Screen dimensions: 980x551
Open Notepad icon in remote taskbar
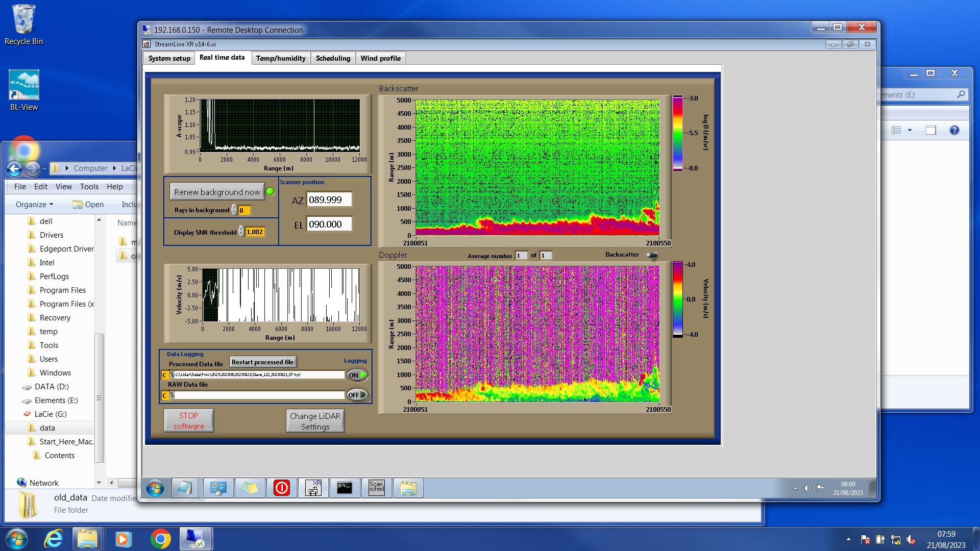(184, 488)
